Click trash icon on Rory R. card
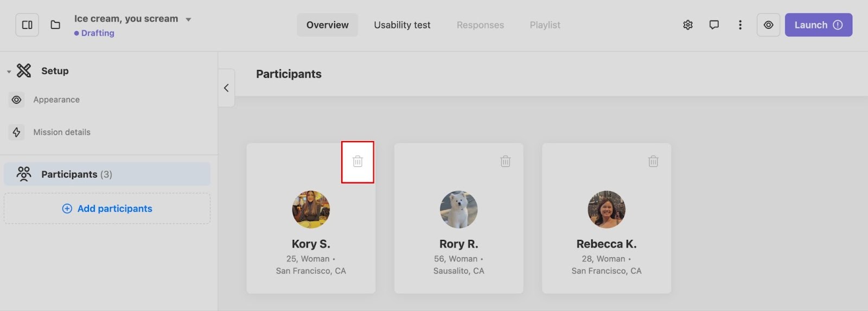868x311 pixels. tap(505, 161)
